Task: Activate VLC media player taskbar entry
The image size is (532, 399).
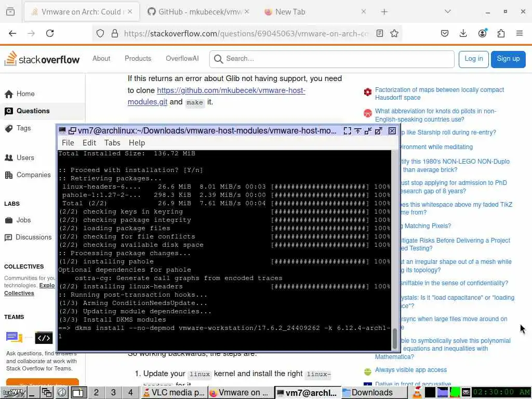Action: [174, 393]
